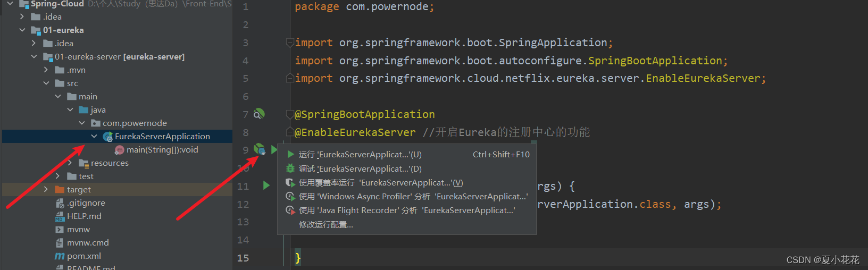Click the Windows Async Profiler icon

[290, 196]
